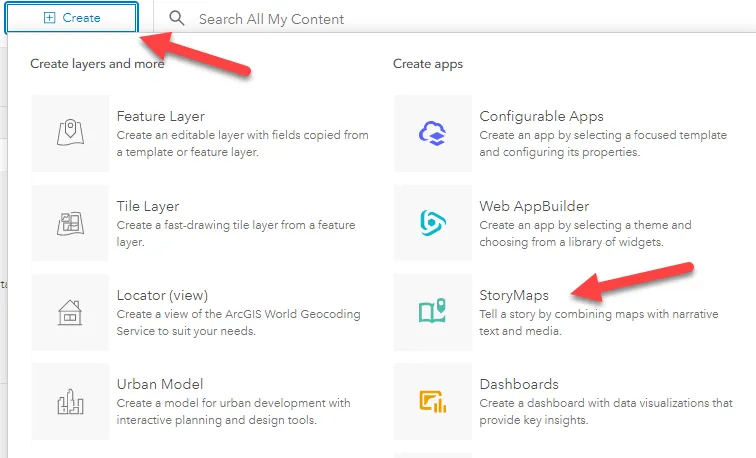Click the Create button

(72, 18)
